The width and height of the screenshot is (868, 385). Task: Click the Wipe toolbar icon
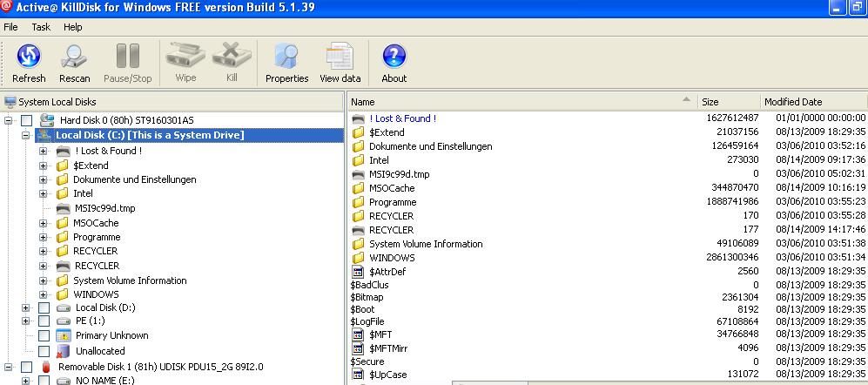point(185,56)
